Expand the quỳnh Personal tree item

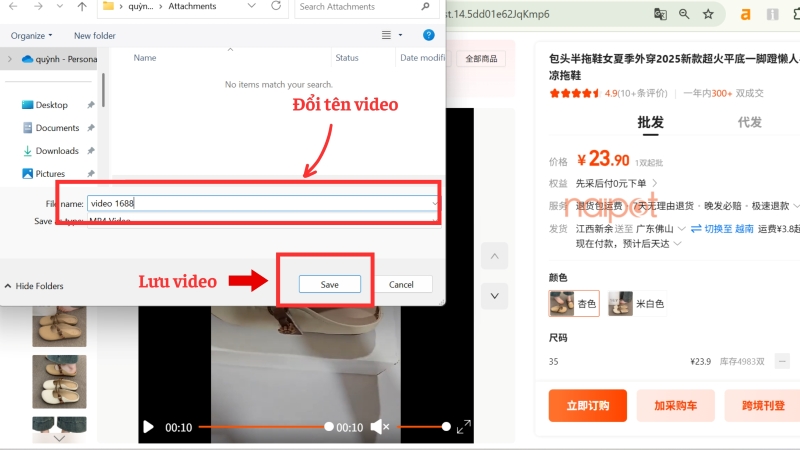tap(10, 59)
